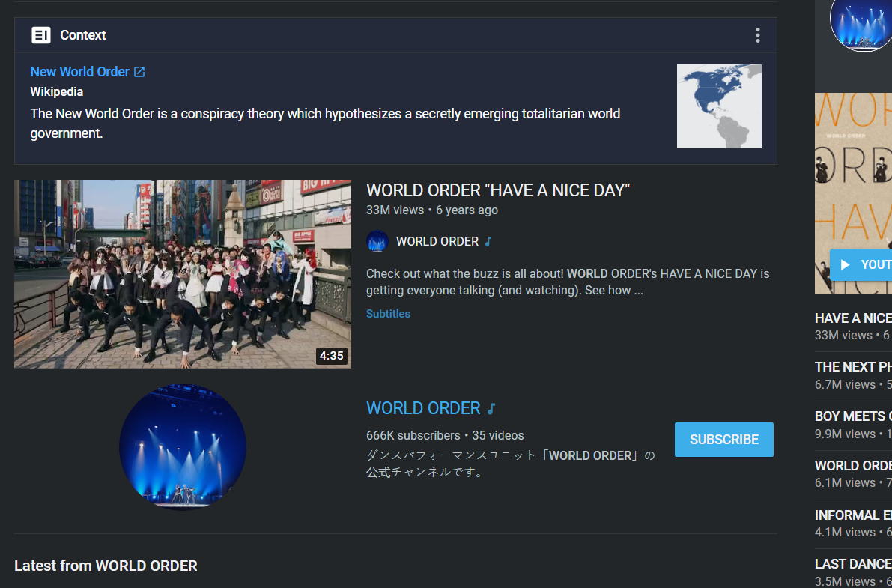Open the three-dot menu on the Context panel

tap(757, 35)
